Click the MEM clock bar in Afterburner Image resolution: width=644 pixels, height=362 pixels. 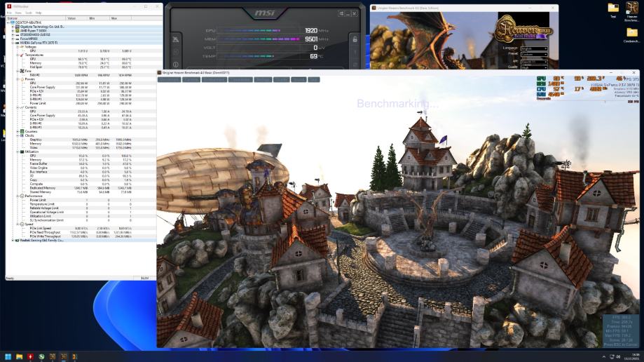pyautogui.click(x=259, y=39)
